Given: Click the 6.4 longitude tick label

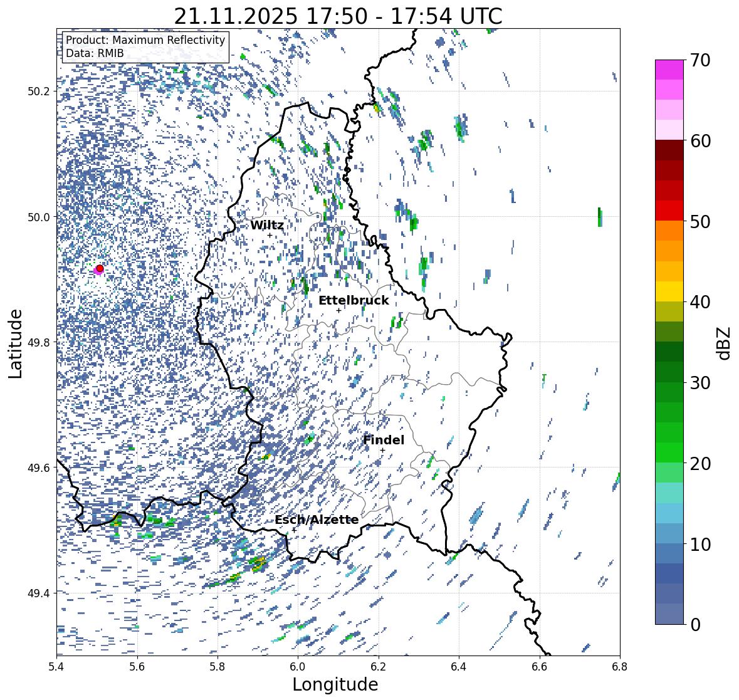Looking at the screenshot, I should pyautogui.click(x=459, y=666).
